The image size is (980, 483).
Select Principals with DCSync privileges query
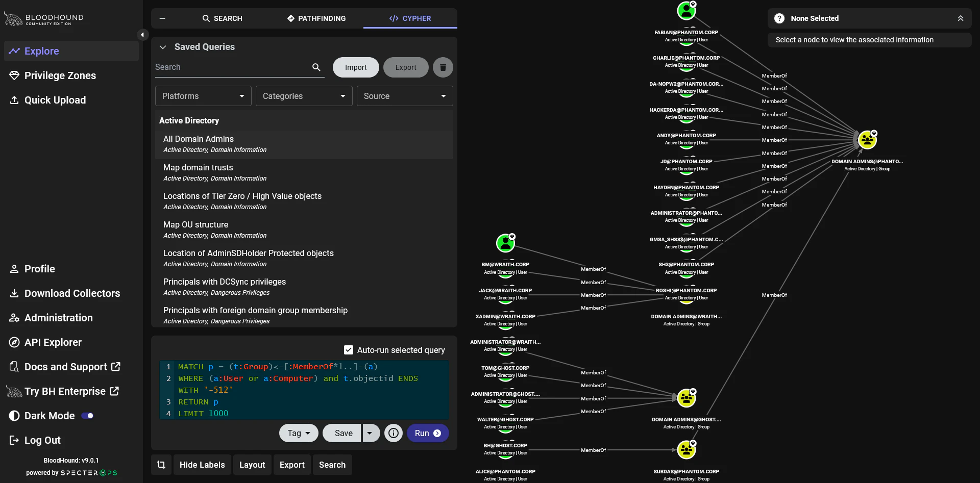pos(304,287)
